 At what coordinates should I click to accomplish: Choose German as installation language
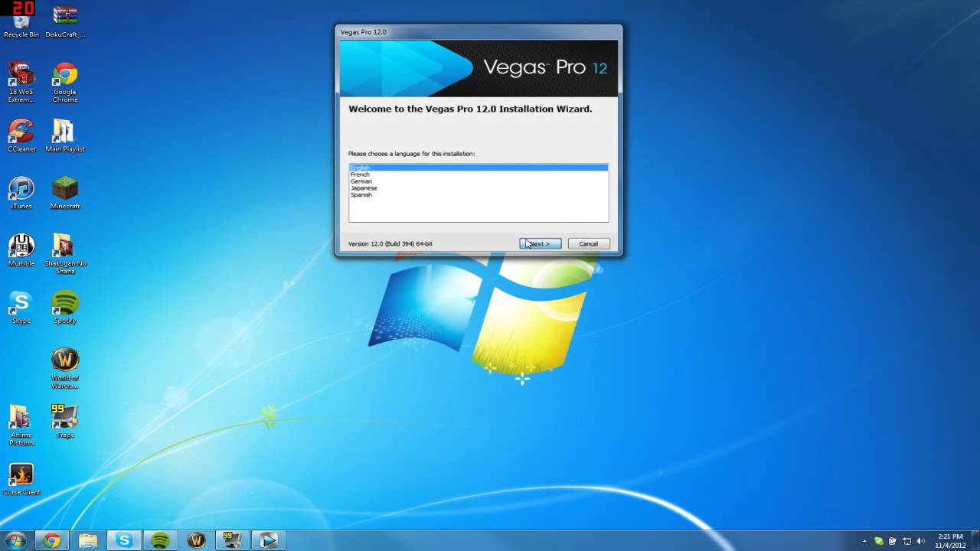click(x=479, y=181)
